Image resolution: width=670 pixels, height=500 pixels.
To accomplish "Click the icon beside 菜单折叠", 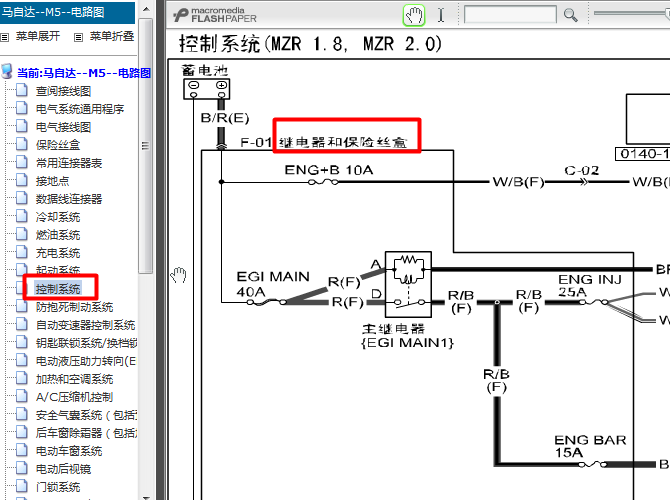I will coord(78,38).
